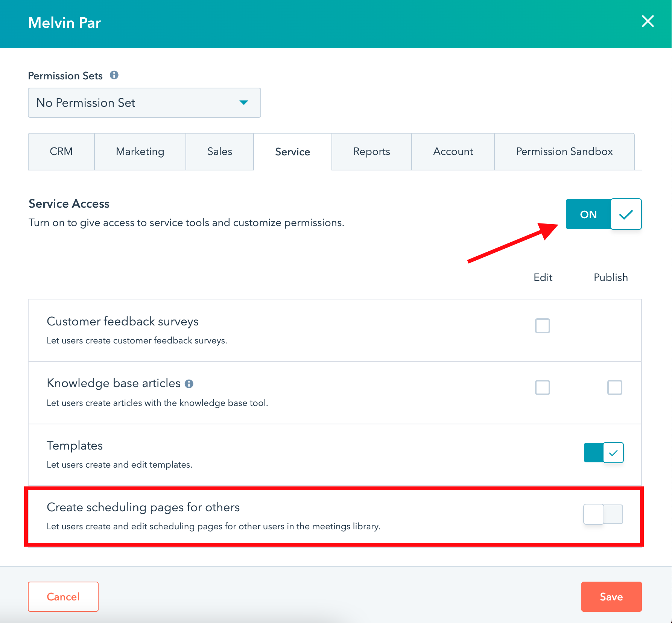Switch to the Marketing tab
The image size is (672, 623).
[140, 152]
